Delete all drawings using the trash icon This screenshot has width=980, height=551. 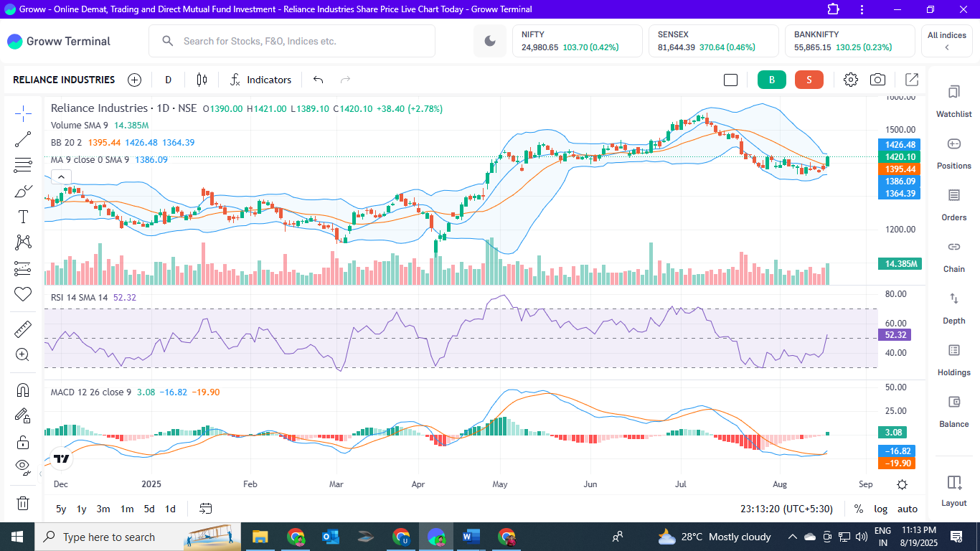(x=22, y=503)
